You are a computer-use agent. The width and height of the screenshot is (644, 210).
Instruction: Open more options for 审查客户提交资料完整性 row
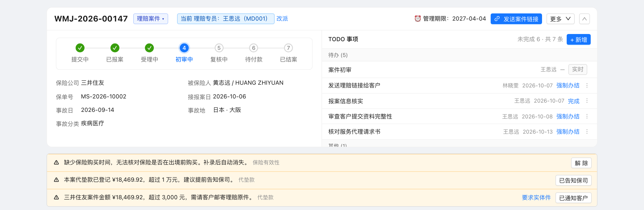point(587,116)
